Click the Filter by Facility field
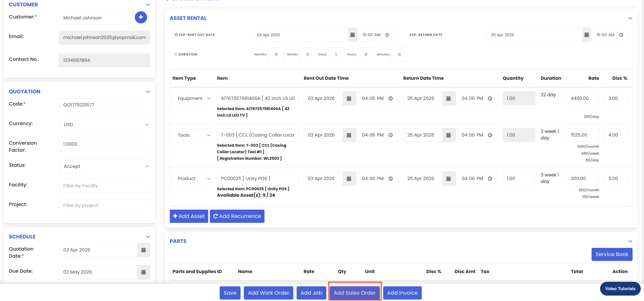This screenshot has width=644, height=301. tap(104, 186)
